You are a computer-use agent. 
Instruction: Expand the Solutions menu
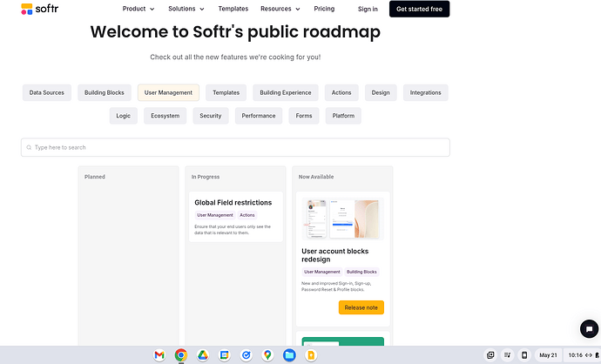point(186,9)
